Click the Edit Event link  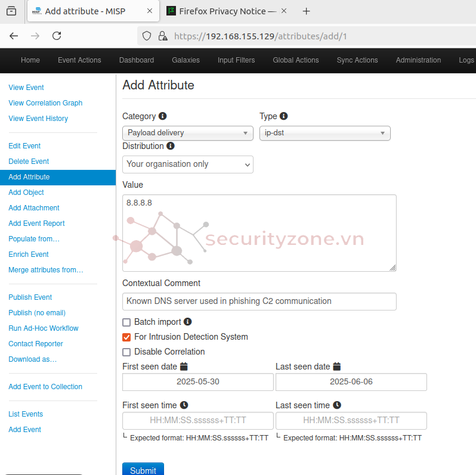(x=24, y=146)
